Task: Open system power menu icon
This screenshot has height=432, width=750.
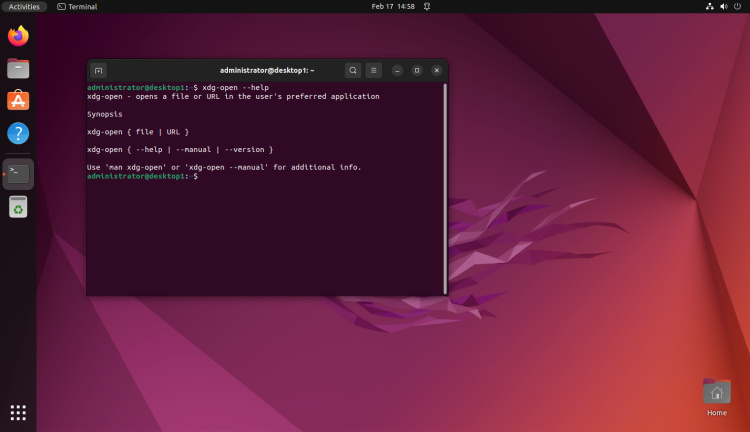Action: 737,6
